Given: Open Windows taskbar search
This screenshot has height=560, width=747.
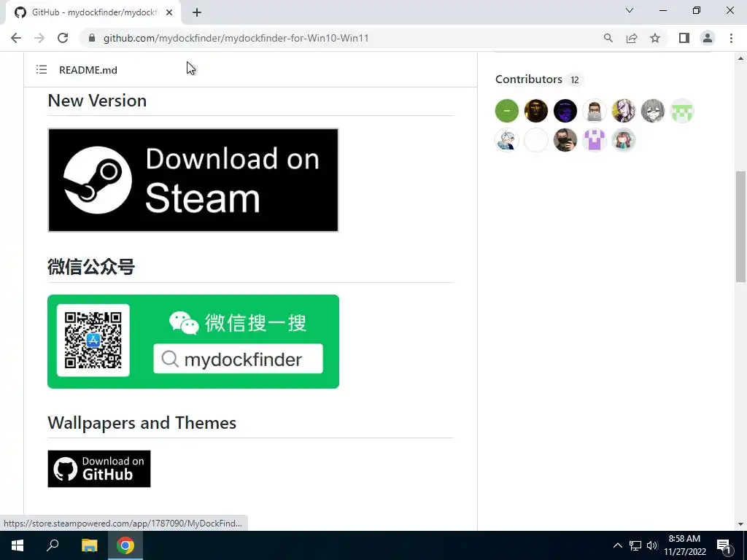Looking at the screenshot, I should click(53, 545).
